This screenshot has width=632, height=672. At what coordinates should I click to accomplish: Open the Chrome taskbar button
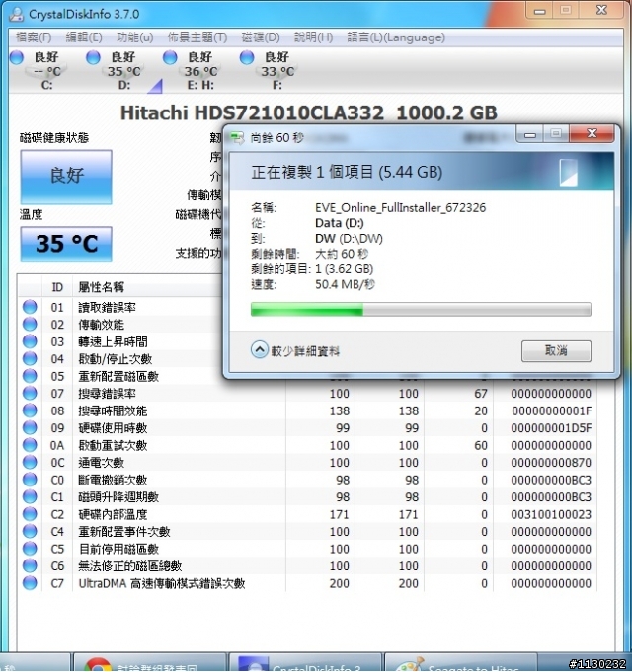(150, 662)
